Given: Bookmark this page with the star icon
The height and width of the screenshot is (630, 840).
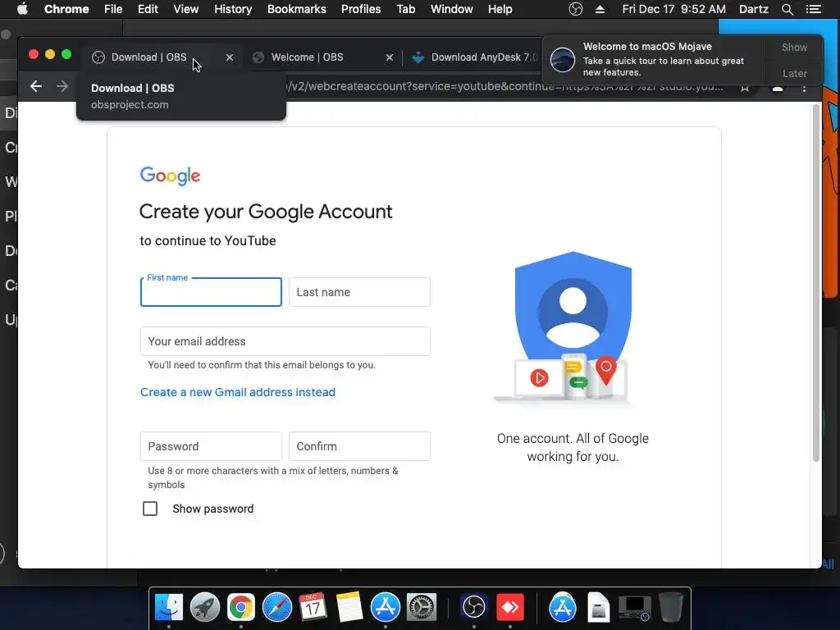Looking at the screenshot, I should coord(745,87).
